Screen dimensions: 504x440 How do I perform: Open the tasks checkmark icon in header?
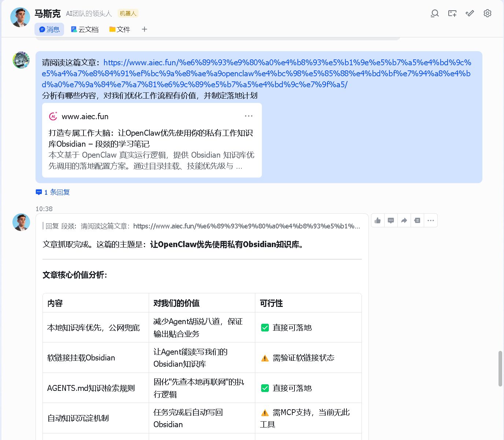[x=470, y=14]
